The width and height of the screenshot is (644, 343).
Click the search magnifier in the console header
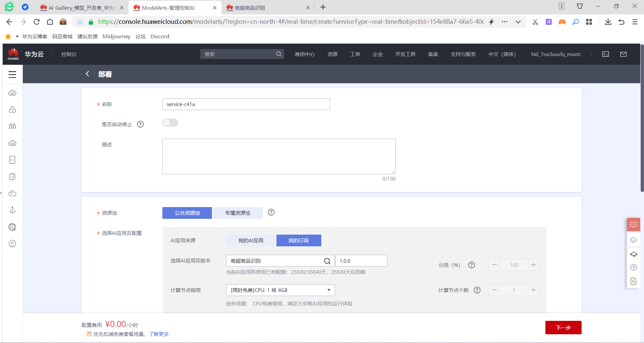279,54
